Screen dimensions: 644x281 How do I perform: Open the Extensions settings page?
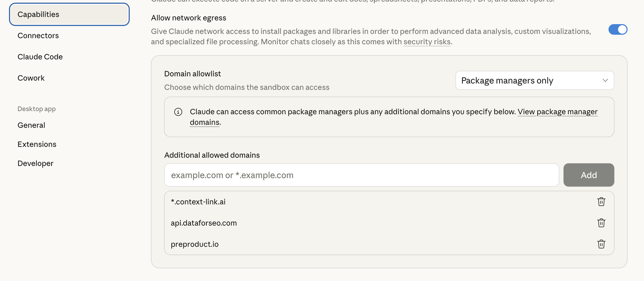37,144
